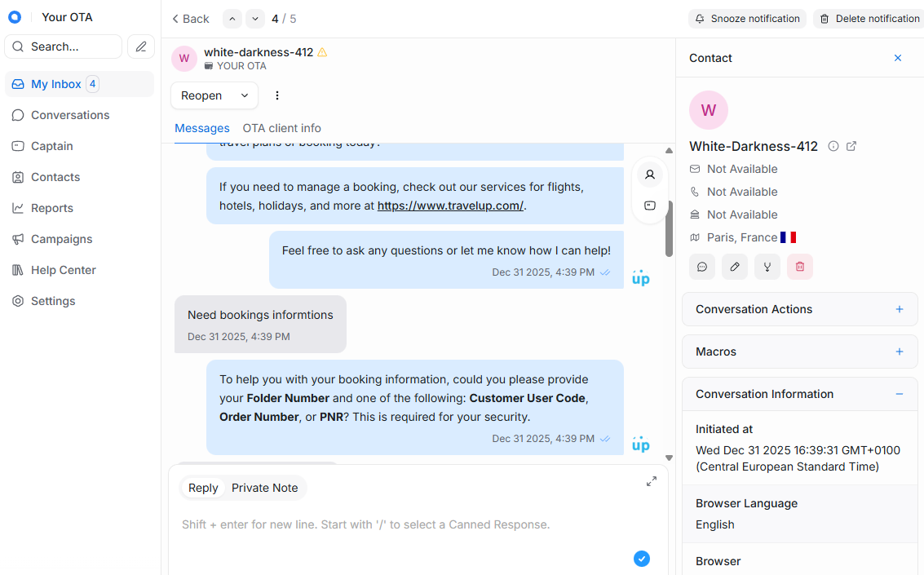Viewport: 924px width, 575px height.
Task: Click the Delete notification button
Action: [x=868, y=18]
